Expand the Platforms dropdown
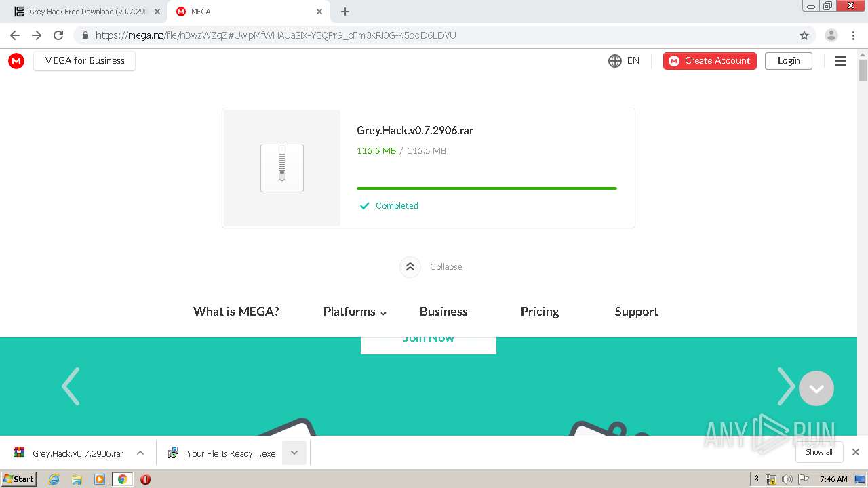The width and height of the screenshot is (868, 488). point(355,312)
